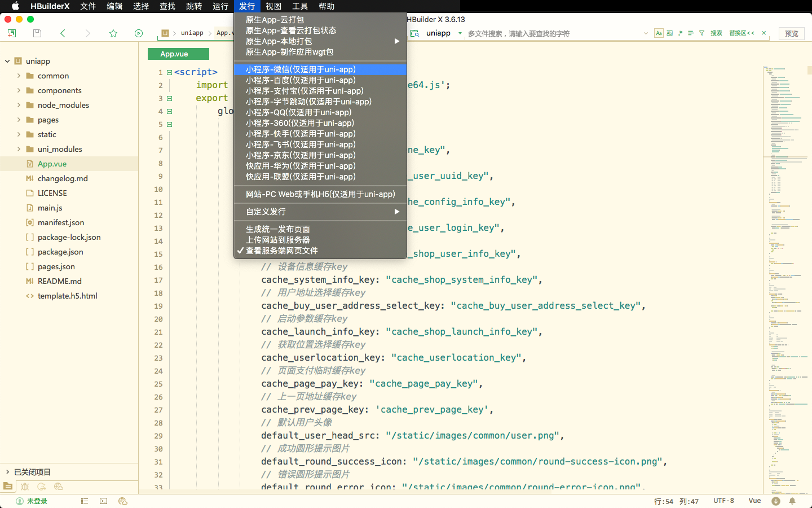812x508 pixels.
Task: Click the debug bug icon at sidebar bottom
Action: [25, 487]
